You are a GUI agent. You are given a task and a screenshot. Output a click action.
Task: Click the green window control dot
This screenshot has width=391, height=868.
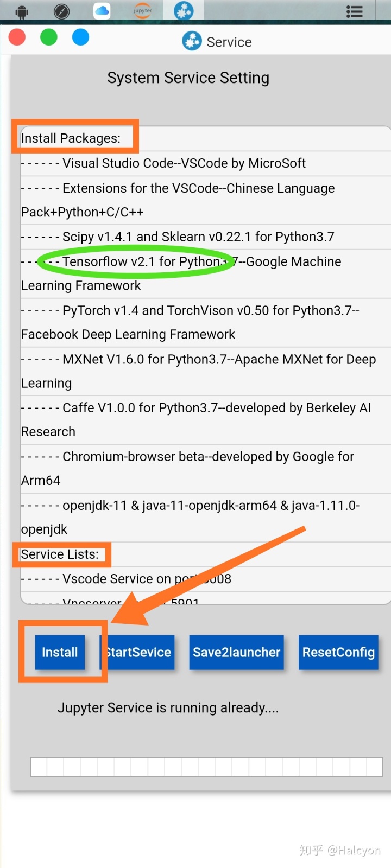click(x=49, y=37)
